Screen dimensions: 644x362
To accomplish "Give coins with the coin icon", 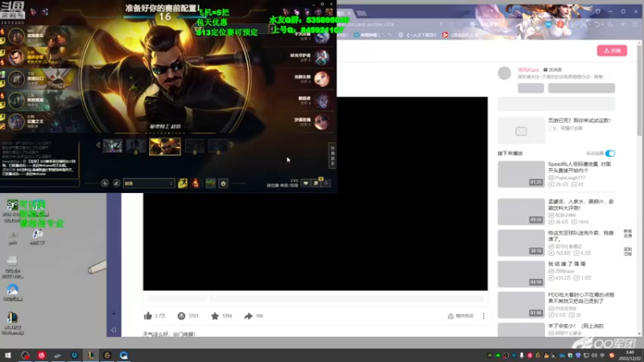I will [x=181, y=315].
